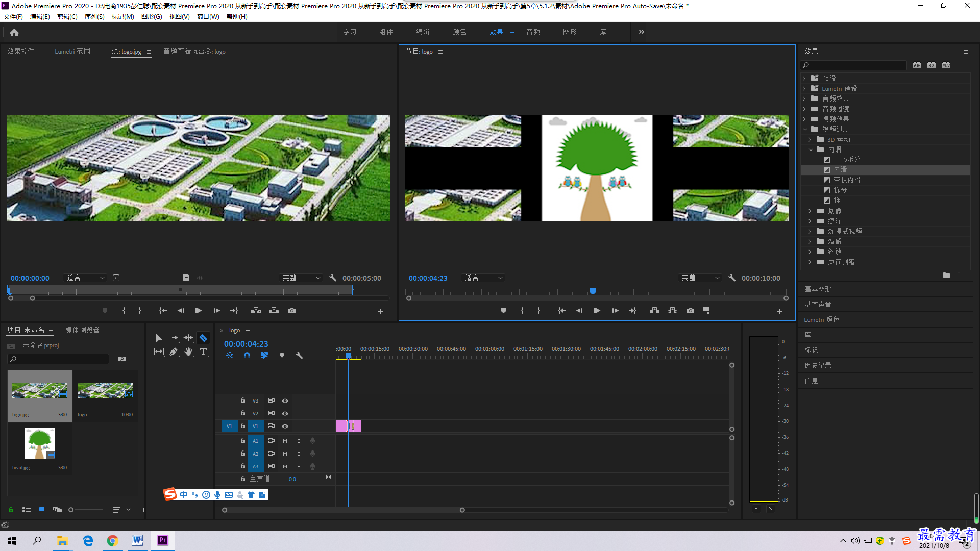Switch to 编辑 workspace
This screenshot has width=980, height=551.
click(x=423, y=32)
